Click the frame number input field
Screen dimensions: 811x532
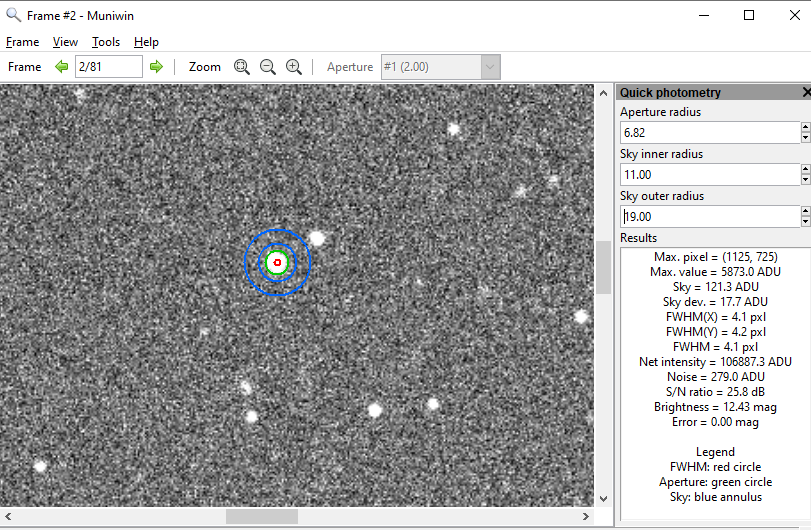pos(109,67)
